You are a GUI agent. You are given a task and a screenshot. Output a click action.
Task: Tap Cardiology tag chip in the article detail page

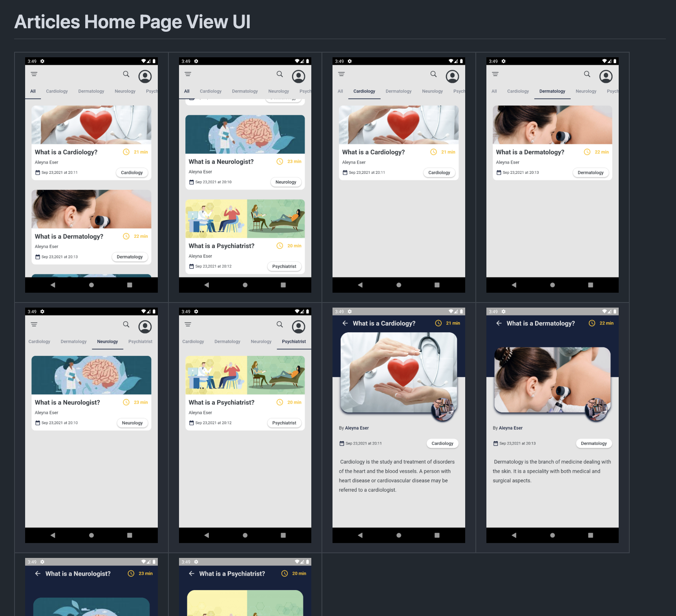pos(442,443)
